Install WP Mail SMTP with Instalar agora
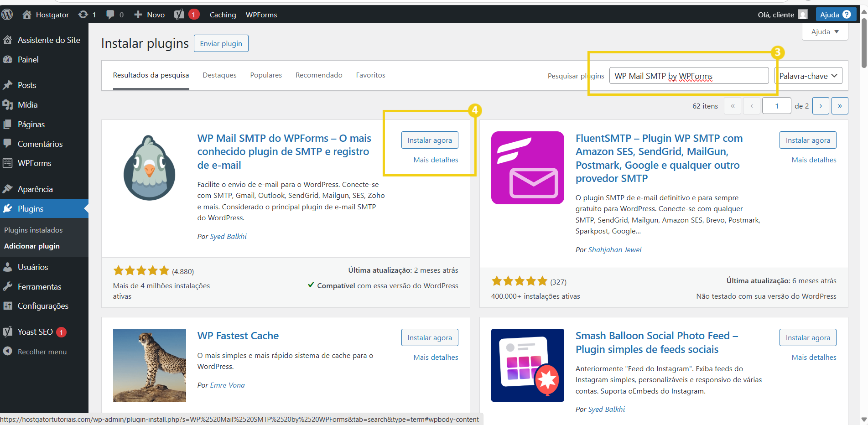The width and height of the screenshot is (868, 425). click(x=430, y=140)
